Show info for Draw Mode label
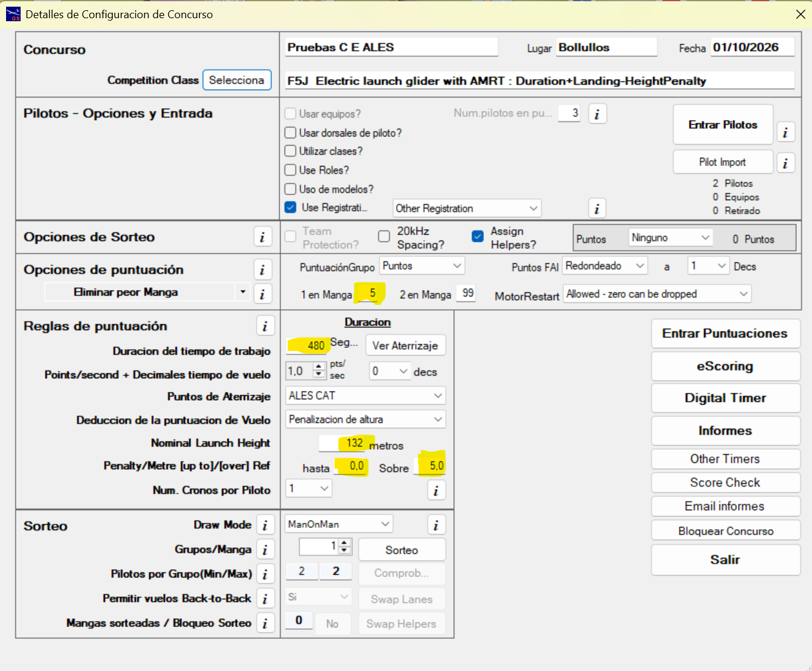The height and width of the screenshot is (671, 812). [x=265, y=525]
